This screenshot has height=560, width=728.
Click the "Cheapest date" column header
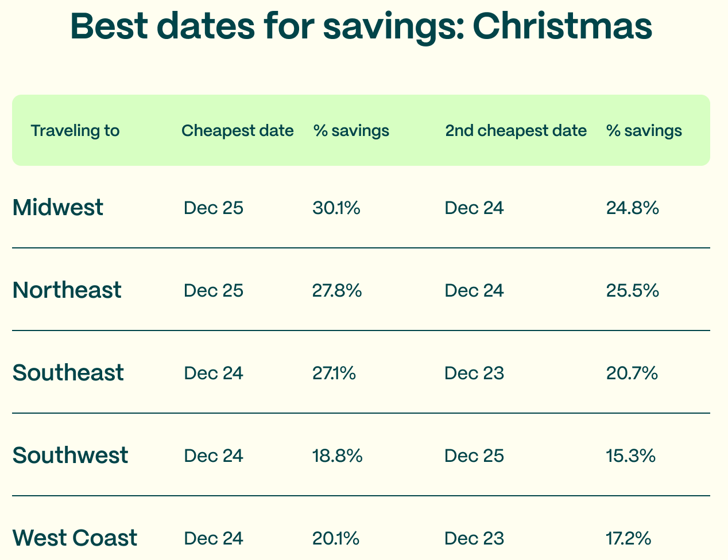pos(237,131)
